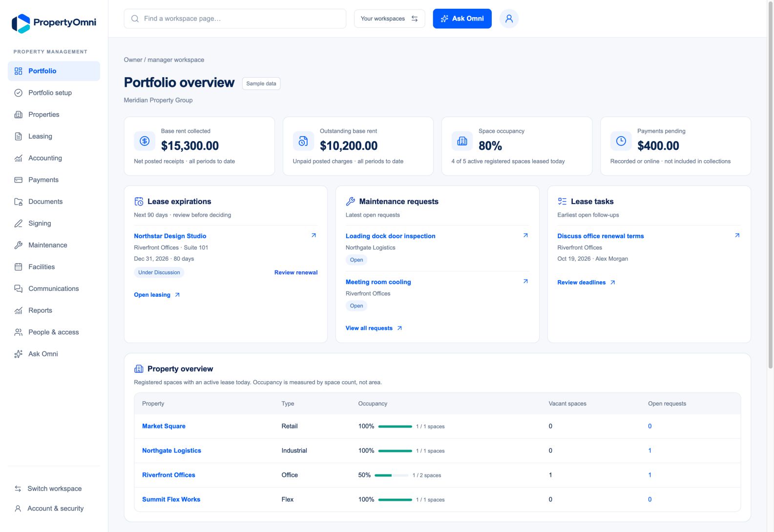
Task: Click Riverfront Offices 50% occupancy bar
Action: click(x=392, y=475)
